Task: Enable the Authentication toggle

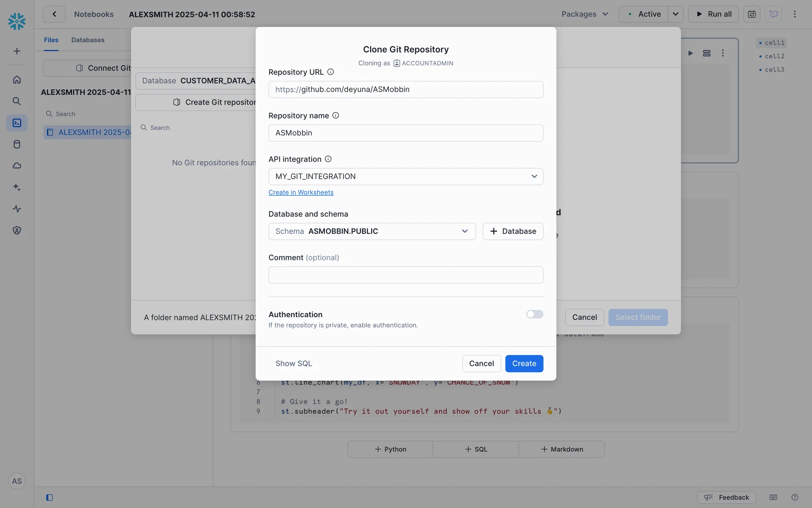Action: pyautogui.click(x=535, y=314)
